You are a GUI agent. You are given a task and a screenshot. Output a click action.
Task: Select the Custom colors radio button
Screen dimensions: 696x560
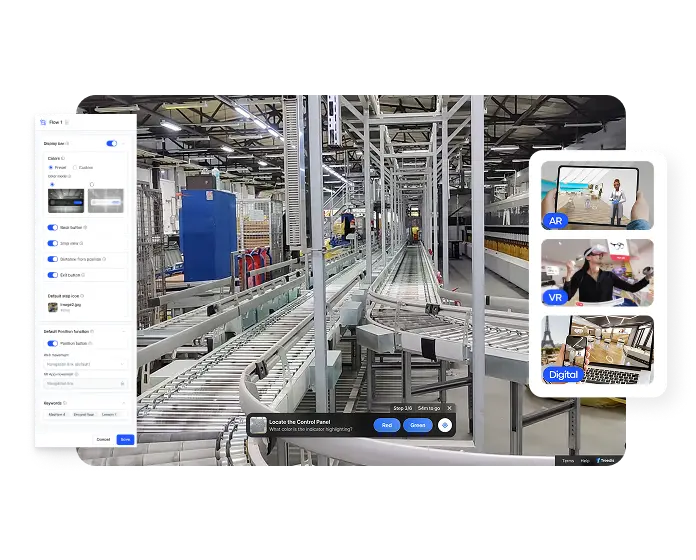click(75, 168)
